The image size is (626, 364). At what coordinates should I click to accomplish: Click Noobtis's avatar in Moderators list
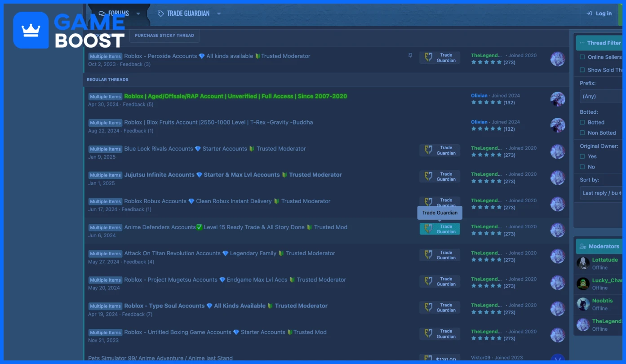pyautogui.click(x=583, y=304)
